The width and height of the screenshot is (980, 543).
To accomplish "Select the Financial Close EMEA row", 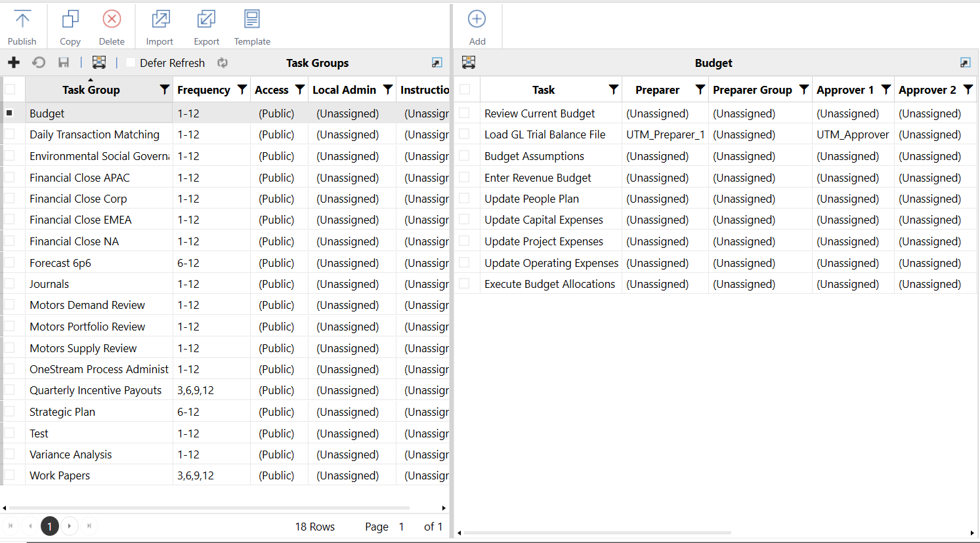I will coord(225,220).
